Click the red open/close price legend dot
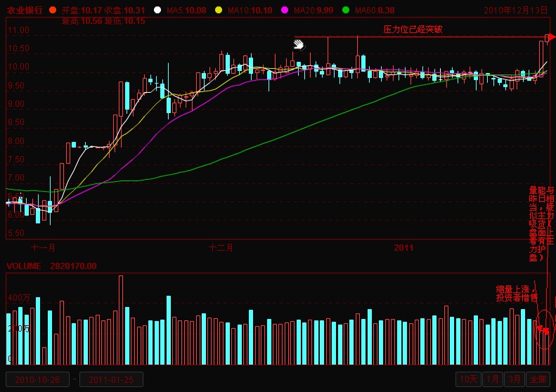 pyautogui.click(x=52, y=11)
